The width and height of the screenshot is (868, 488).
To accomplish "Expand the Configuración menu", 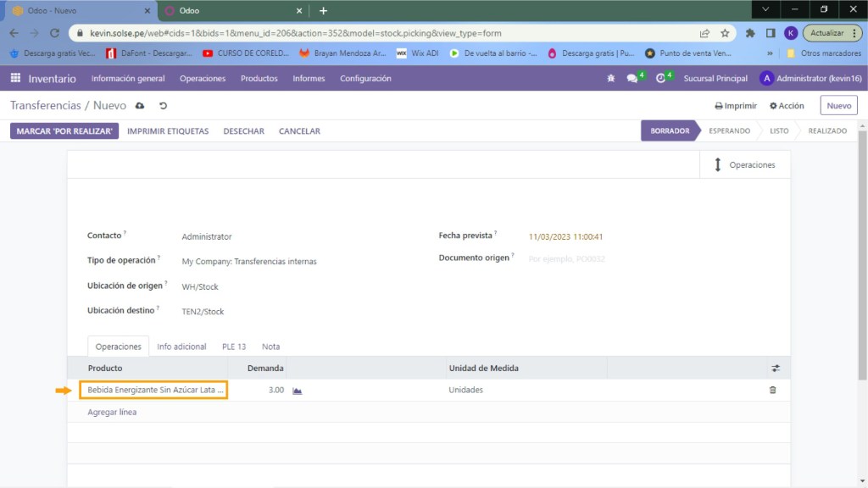I will 365,79.
